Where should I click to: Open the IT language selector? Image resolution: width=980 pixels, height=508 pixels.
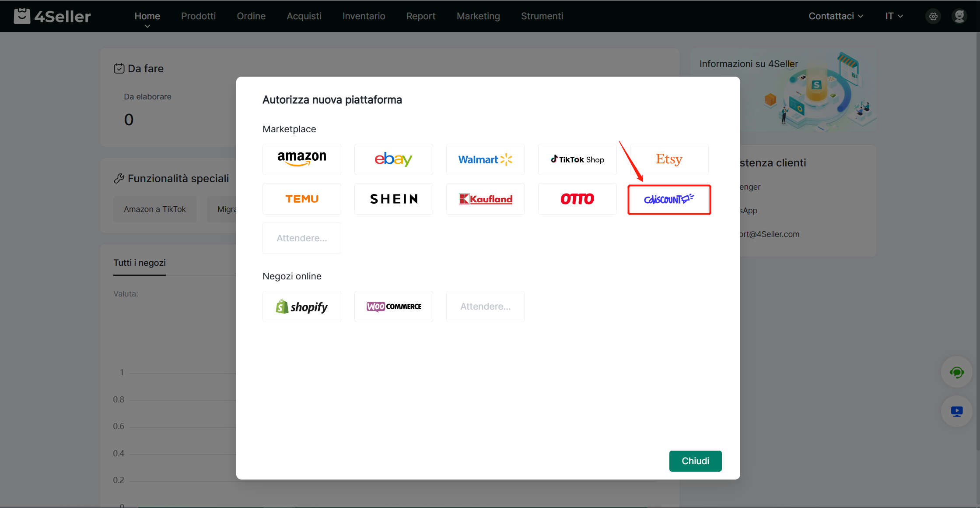[x=894, y=16]
